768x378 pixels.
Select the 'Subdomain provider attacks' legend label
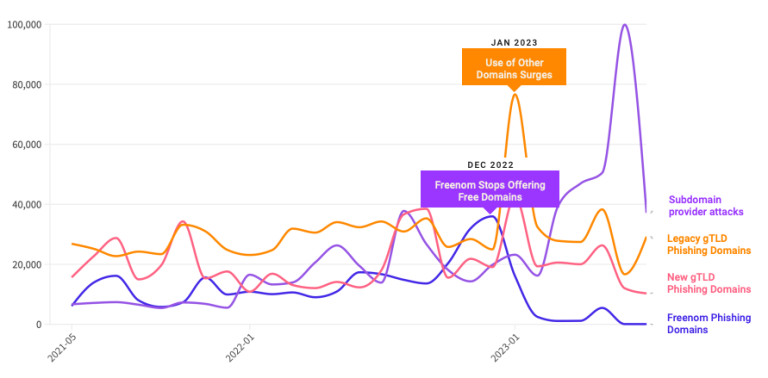[x=706, y=206]
